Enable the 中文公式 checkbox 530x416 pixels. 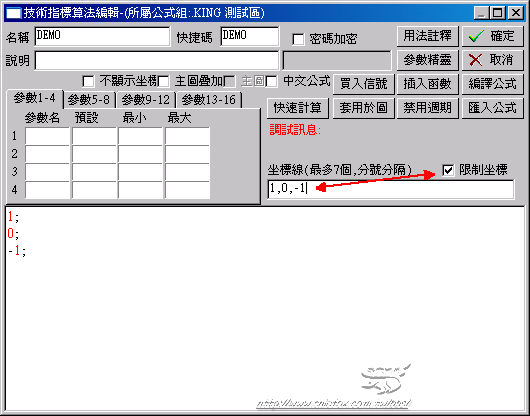click(271, 81)
